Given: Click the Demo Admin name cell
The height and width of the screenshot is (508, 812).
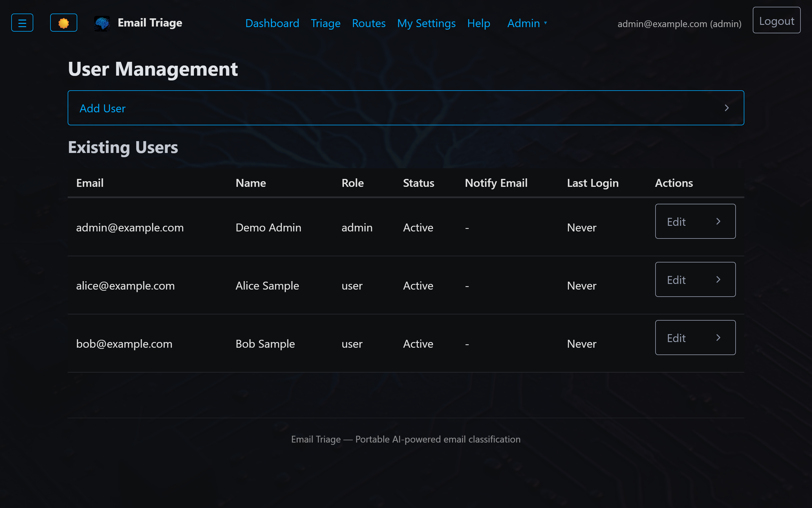Looking at the screenshot, I should click(x=268, y=228).
